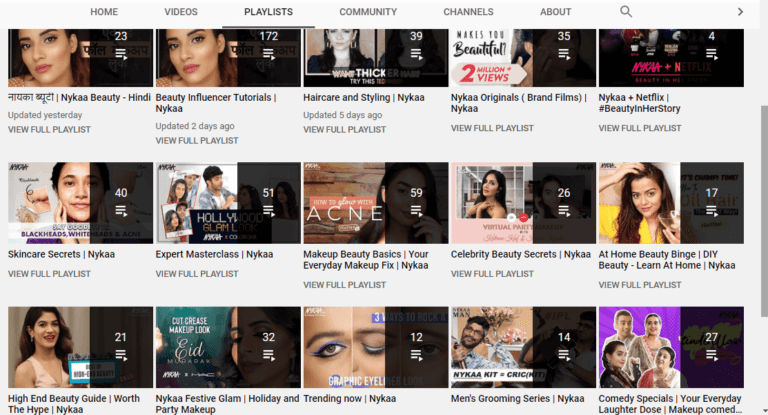Image resolution: width=768 pixels, height=415 pixels.
Task: Click playlist icon on Nykaa Festive Glam thumbnail
Action: [269, 355]
